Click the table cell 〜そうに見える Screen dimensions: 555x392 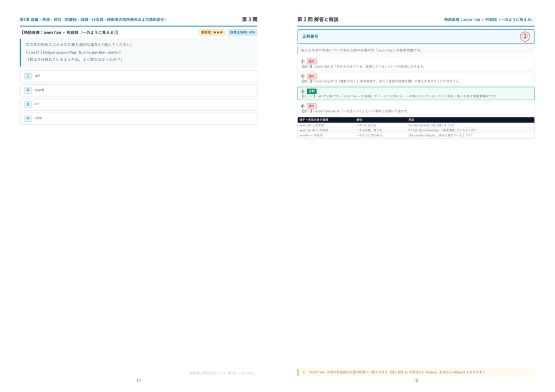[x=366, y=125]
